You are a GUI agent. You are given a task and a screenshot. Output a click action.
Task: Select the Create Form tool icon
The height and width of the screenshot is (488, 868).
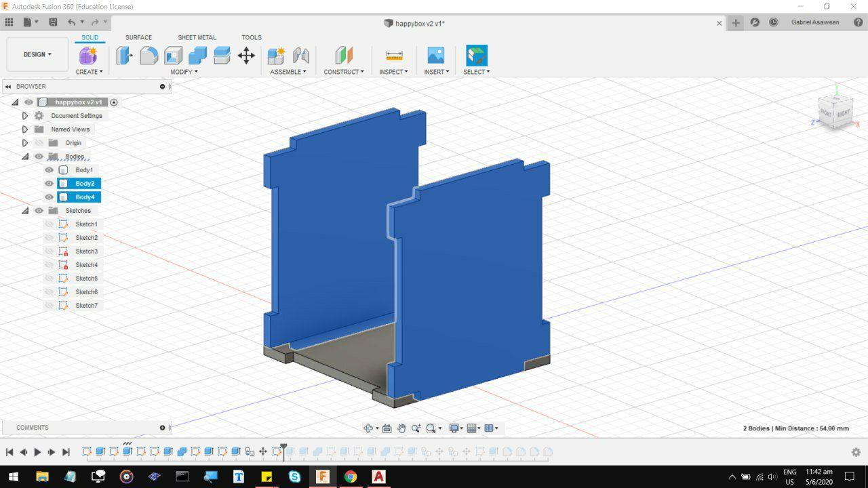pyautogui.click(x=89, y=56)
